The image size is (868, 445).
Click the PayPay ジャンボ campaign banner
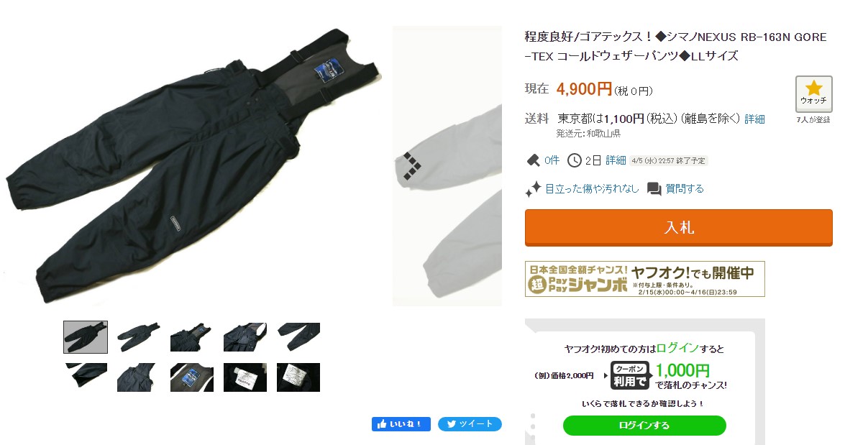click(644, 279)
